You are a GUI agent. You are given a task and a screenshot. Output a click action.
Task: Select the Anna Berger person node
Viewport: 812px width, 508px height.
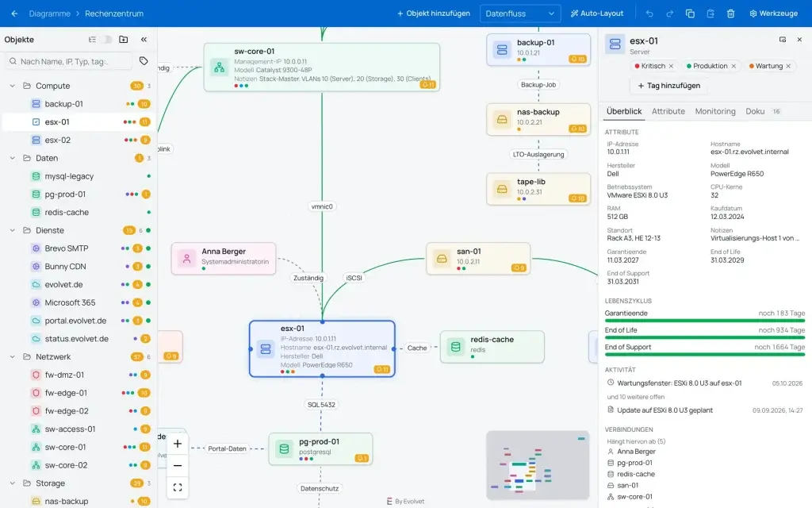[224, 258]
